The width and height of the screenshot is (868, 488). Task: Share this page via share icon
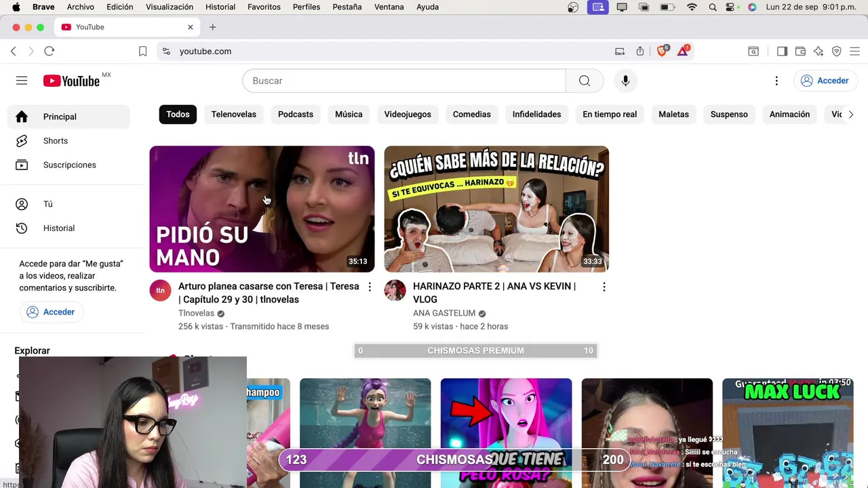tap(640, 51)
